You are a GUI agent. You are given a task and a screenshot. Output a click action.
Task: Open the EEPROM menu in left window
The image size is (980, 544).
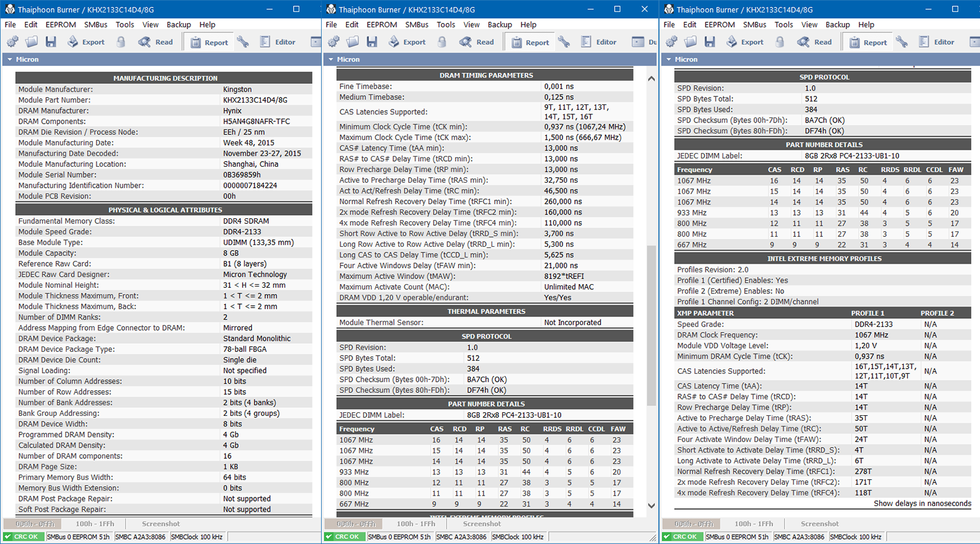coord(61,25)
